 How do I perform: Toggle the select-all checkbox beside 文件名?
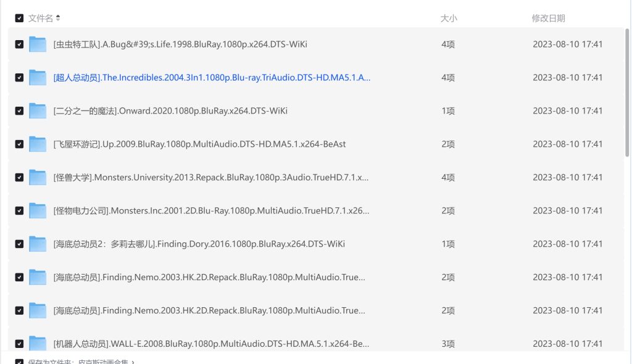(19, 18)
